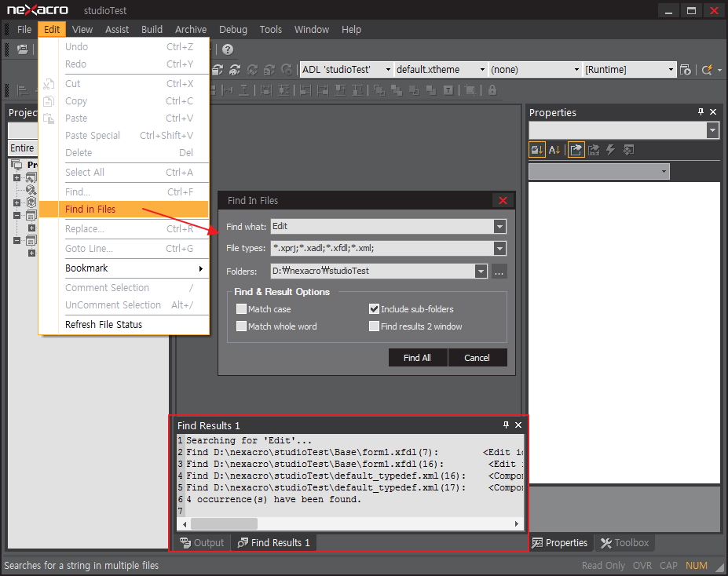Enable the Match case checkbox
The image size is (728, 576).
[242, 309]
